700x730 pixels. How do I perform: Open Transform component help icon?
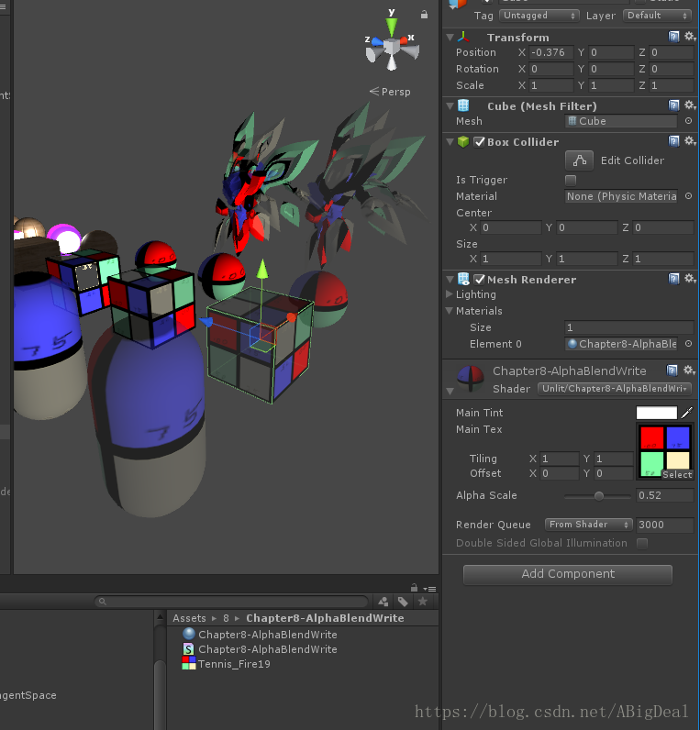tap(673, 37)
